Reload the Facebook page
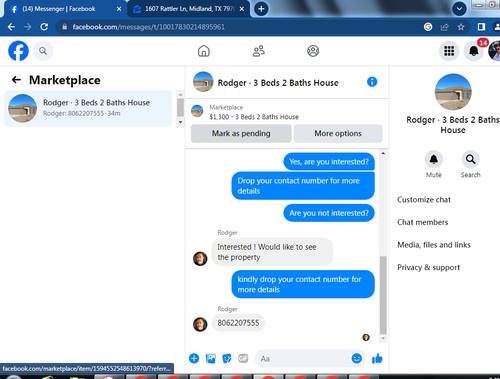The width and height of the screenshot is (500, 379). point(44,27)
